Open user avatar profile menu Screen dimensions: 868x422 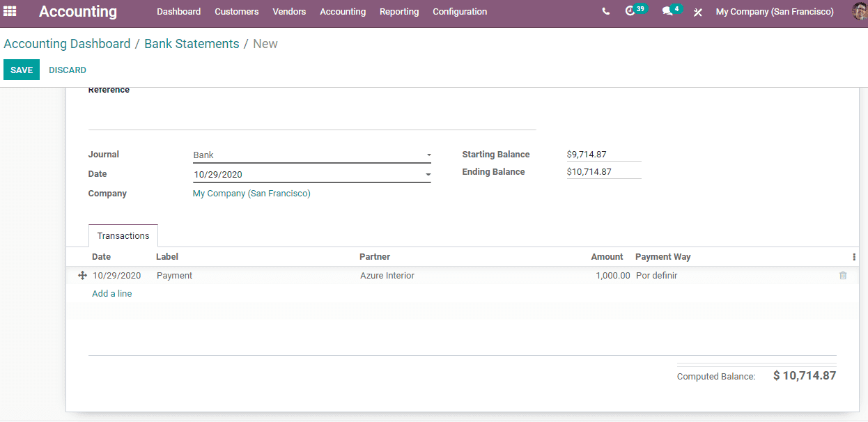pyautogui.click(x=860, y=11)
